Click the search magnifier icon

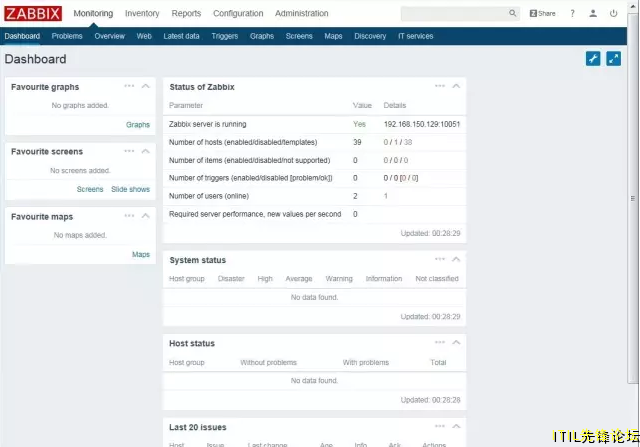pos(513,13)
